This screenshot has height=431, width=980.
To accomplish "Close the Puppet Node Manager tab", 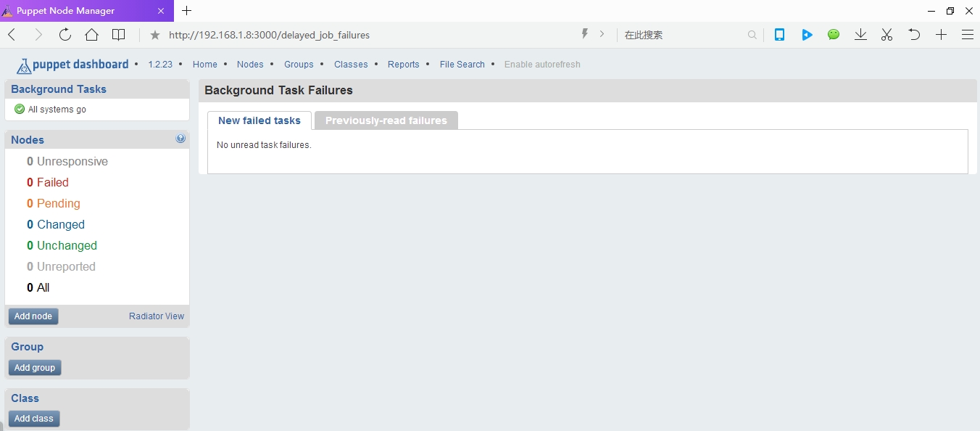I will pos(162,11).
